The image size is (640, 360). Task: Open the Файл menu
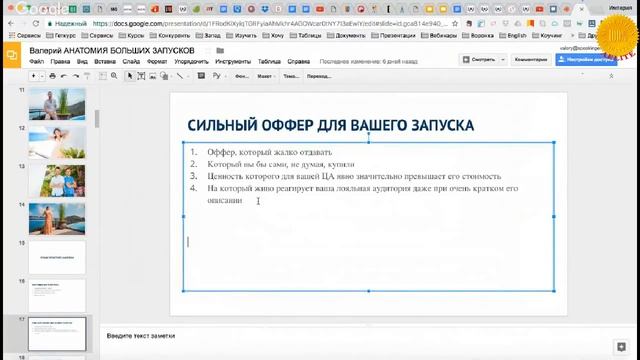point(37,62)
